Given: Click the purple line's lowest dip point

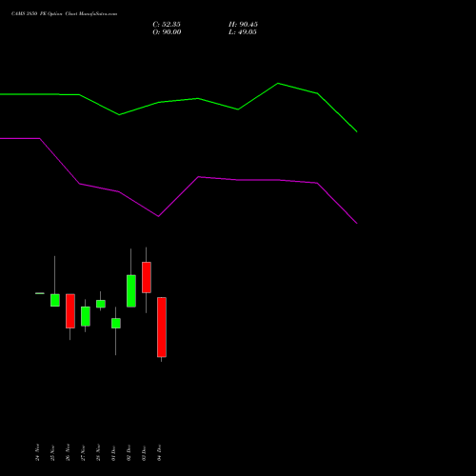Looking at the screenshot, I should (x=356, y=223).
